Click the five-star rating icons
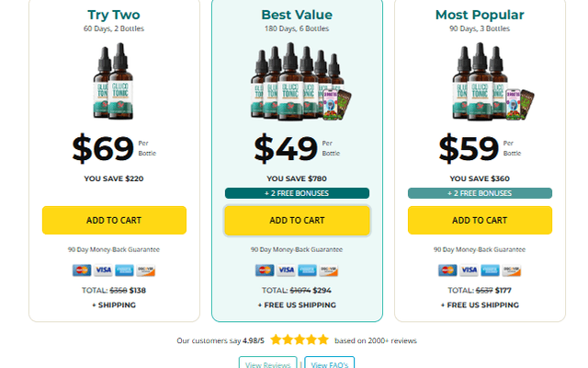The height and width of the screenshot is (368, 588). tap(299, 339)
